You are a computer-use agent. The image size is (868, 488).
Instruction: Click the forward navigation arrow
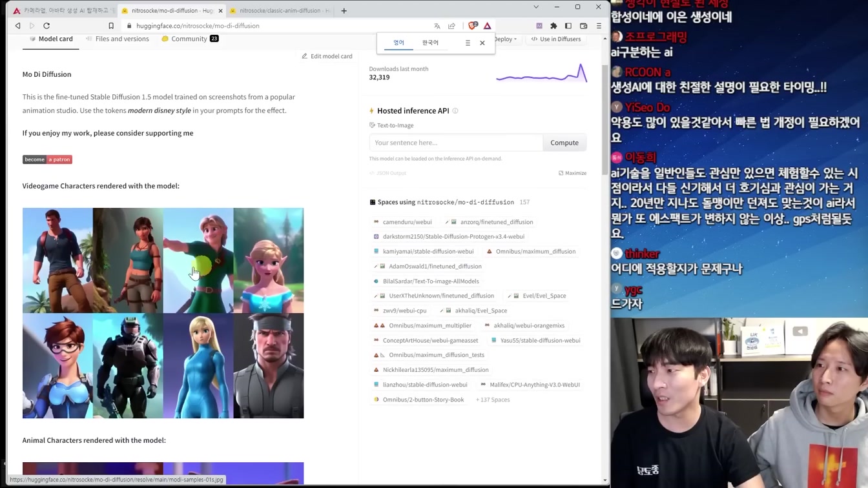32,26
